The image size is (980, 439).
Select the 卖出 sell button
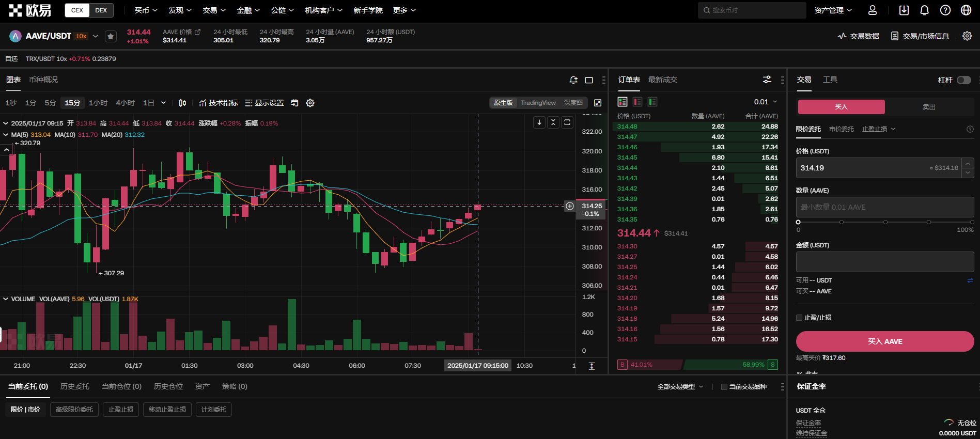click(x=929, y=107)
